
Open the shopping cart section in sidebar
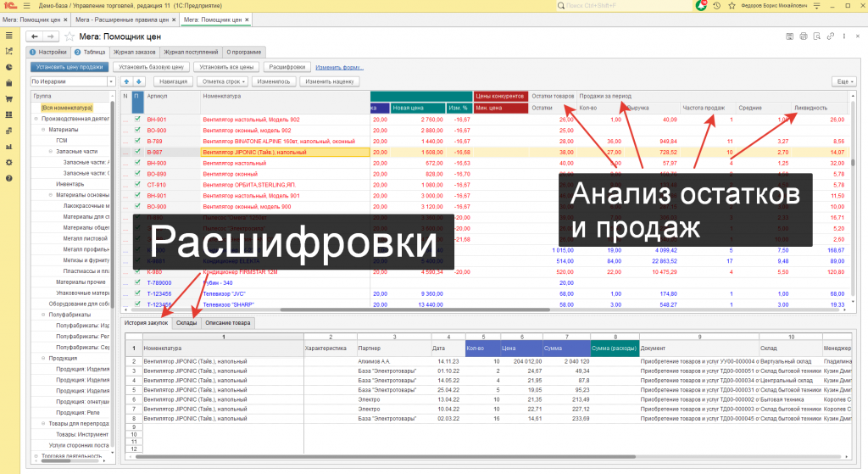[x=8, y=99]
